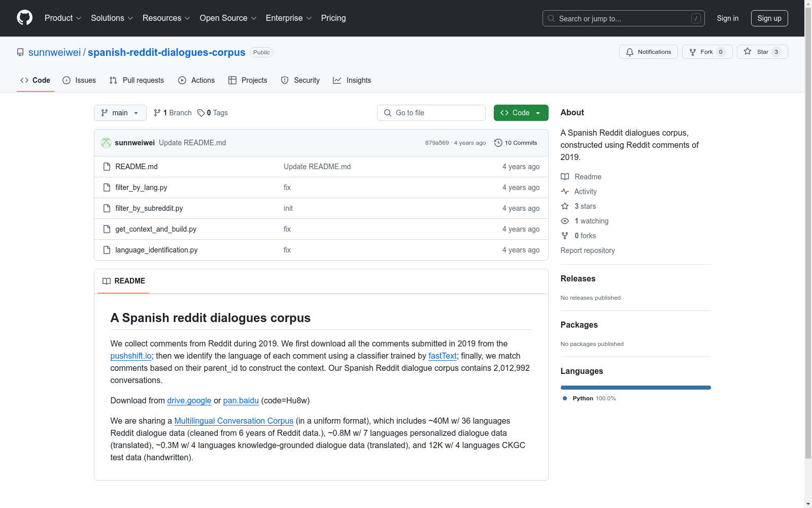Click the Sign up button

tap(769, 18)
